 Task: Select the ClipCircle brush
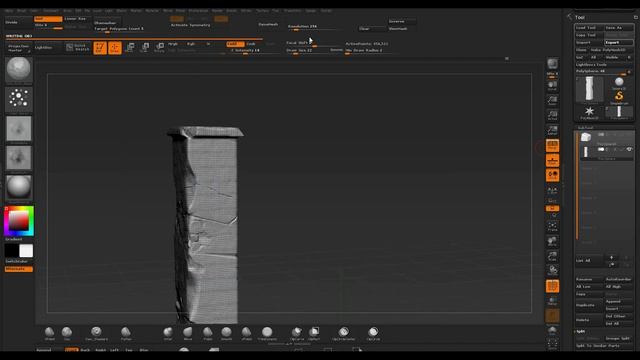point(373,333)
